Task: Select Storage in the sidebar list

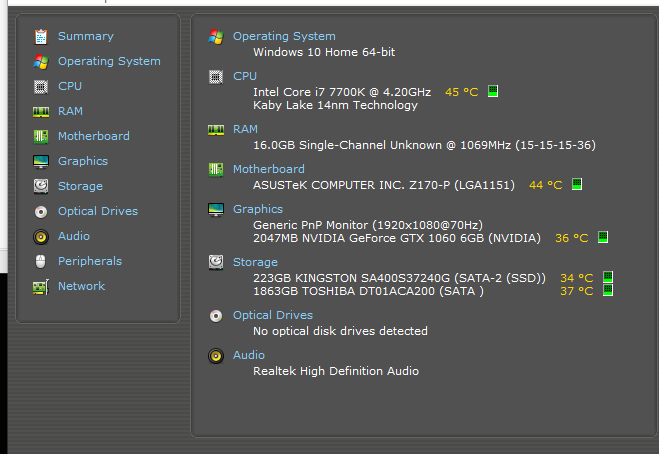Action: click(x=80, y=186)
